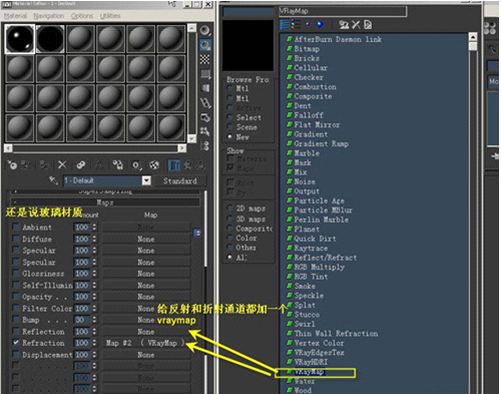The height and width of the screenshot is (394, 501).
Task: Open the Navigation menu
Action: tap(49, 16)
